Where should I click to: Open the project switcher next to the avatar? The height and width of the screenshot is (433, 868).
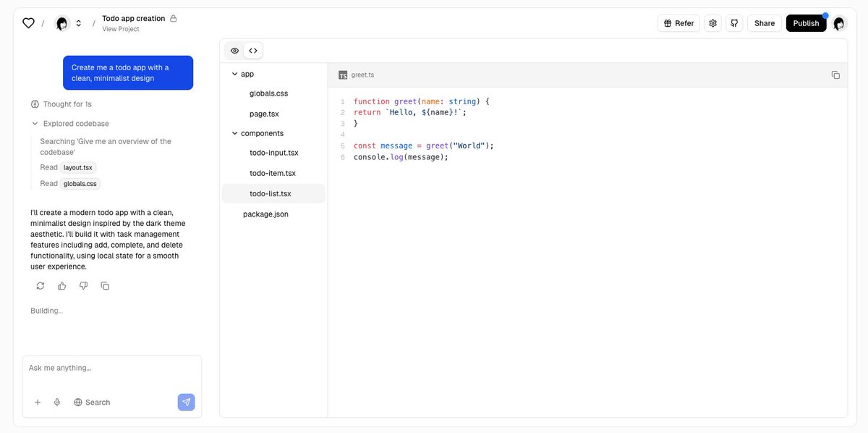[x=79, y=22]
